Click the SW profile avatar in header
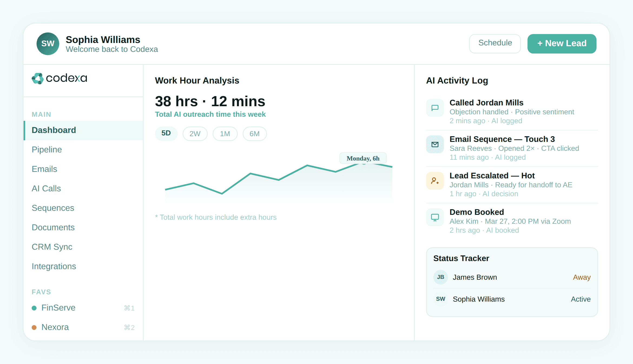The height and width of the screenshot is (364, 633). (48, 44)
